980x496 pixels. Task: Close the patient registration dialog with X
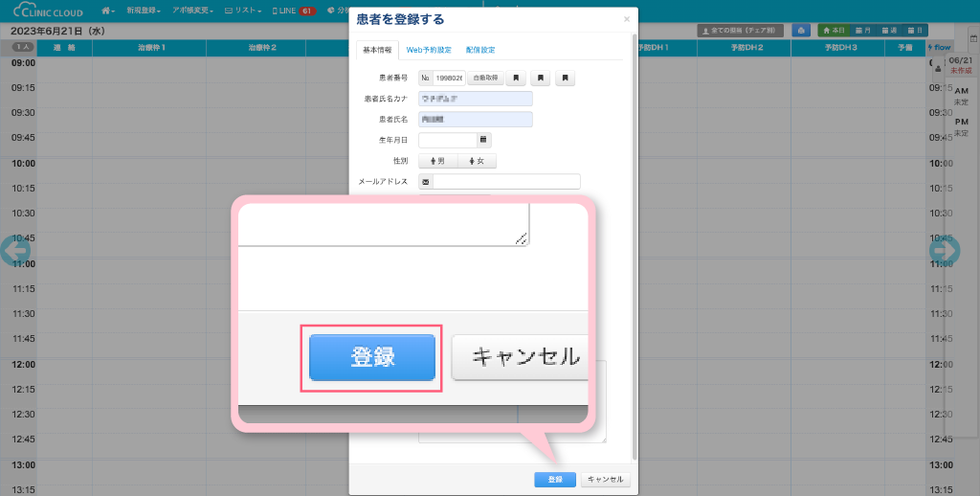pyautogui.click(x=627, y=19)
